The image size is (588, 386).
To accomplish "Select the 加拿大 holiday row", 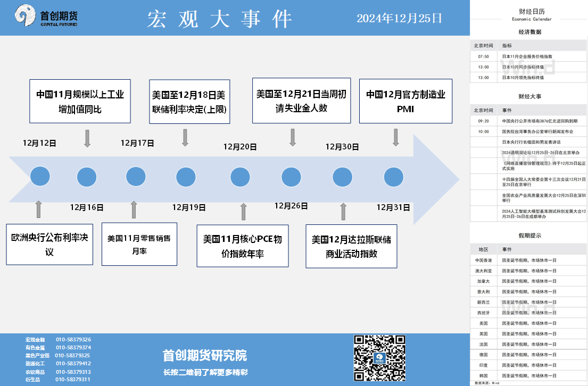I will [x=528, y=281].
